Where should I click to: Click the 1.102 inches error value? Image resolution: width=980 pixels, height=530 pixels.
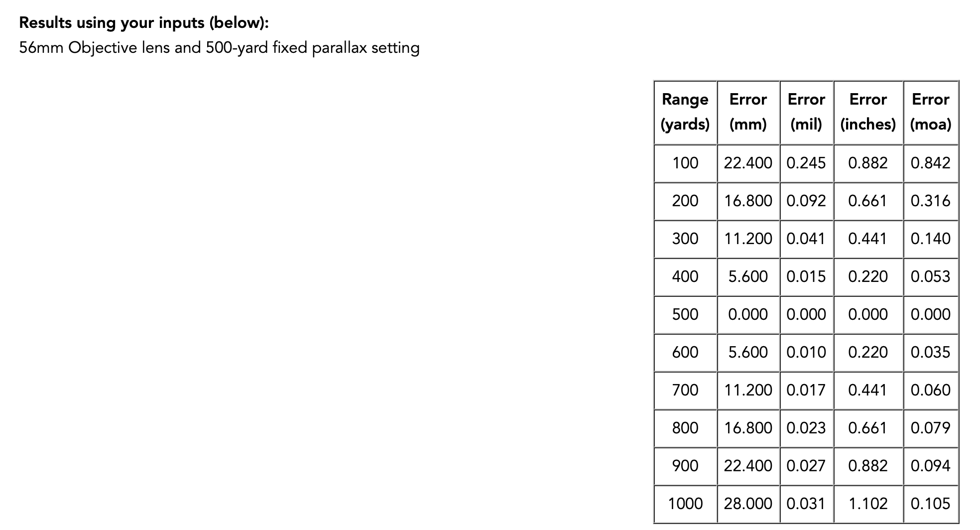pos(868,504)
